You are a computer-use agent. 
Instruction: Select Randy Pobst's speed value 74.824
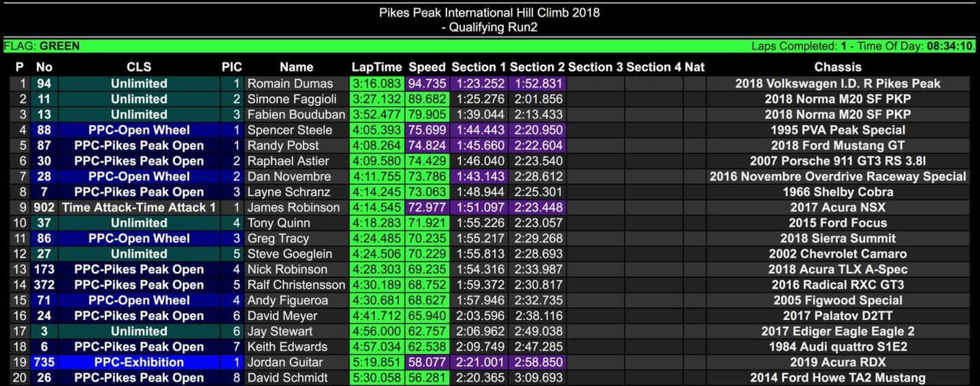[427, 146]
